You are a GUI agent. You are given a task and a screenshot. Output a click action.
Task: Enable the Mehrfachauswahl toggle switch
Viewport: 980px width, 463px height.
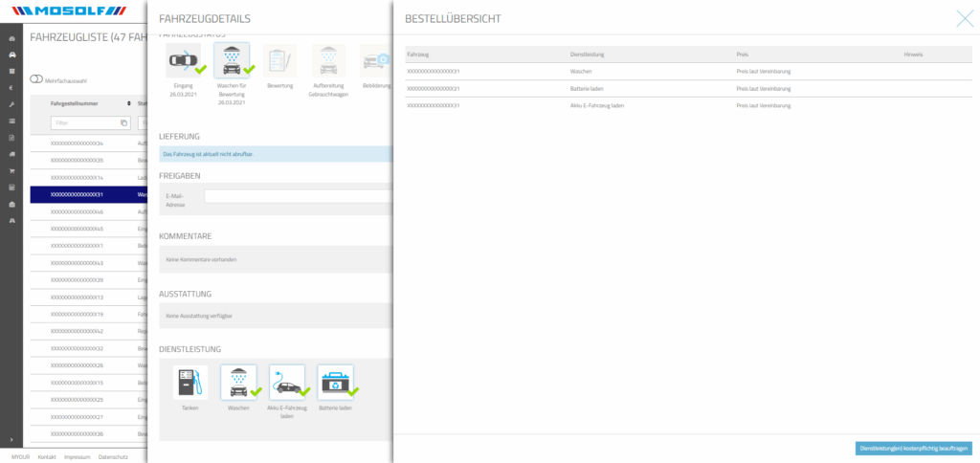click(x=37, y=79)
